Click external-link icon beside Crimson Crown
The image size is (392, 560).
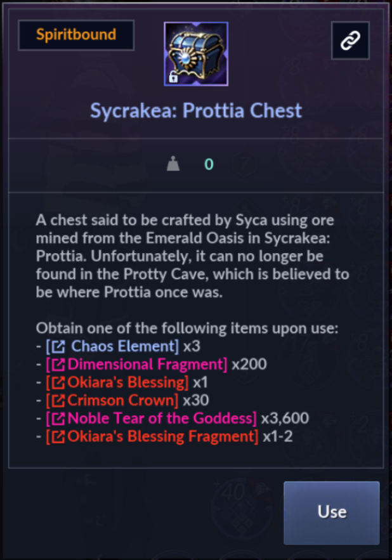[58, 401]
